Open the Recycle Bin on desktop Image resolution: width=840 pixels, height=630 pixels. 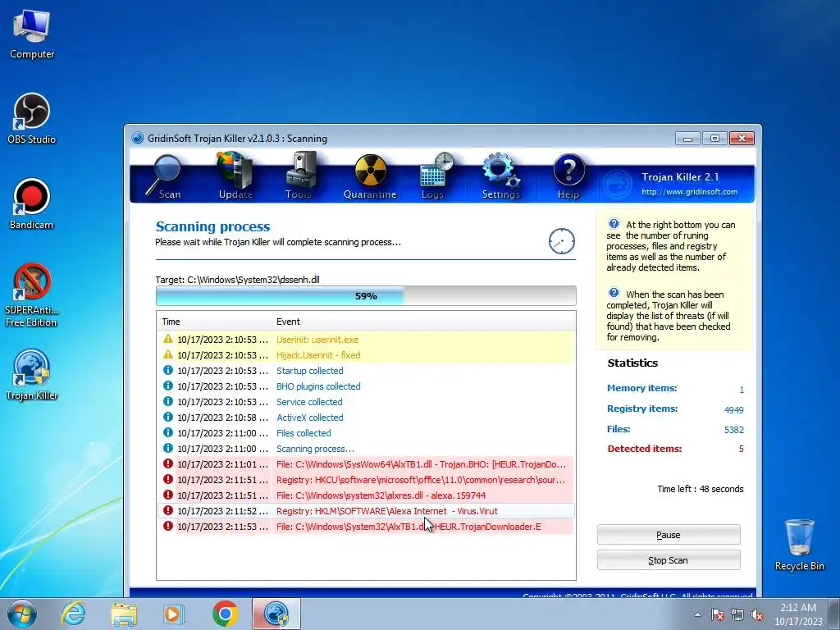tap(799, 545)
